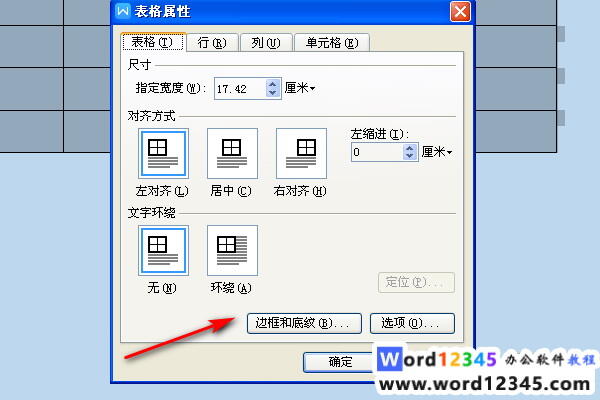This screenshot has height=400, width=600.
Task: Open the 行(R) tab
Action: (212, 42)
